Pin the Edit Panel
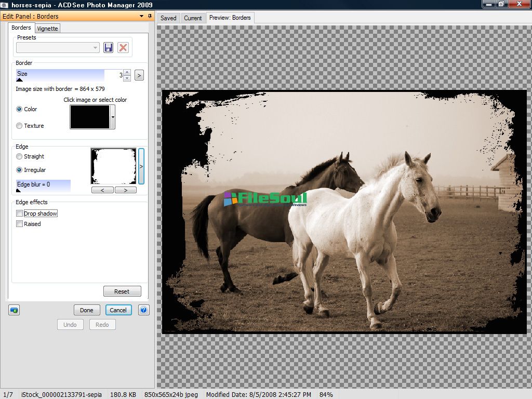 pyautogui.click(x=150, y=16)
